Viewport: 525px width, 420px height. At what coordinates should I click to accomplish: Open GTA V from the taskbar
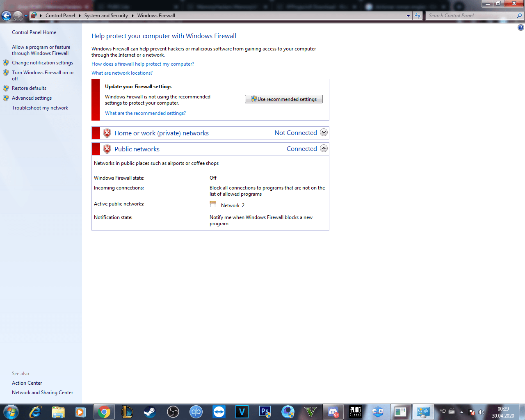[x=311, y=412]
